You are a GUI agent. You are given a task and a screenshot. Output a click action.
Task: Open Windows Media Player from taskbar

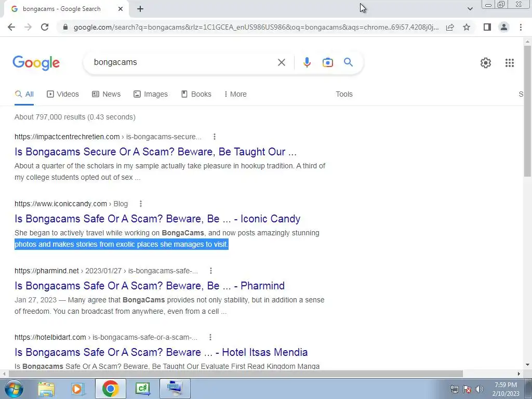(78, 389)
